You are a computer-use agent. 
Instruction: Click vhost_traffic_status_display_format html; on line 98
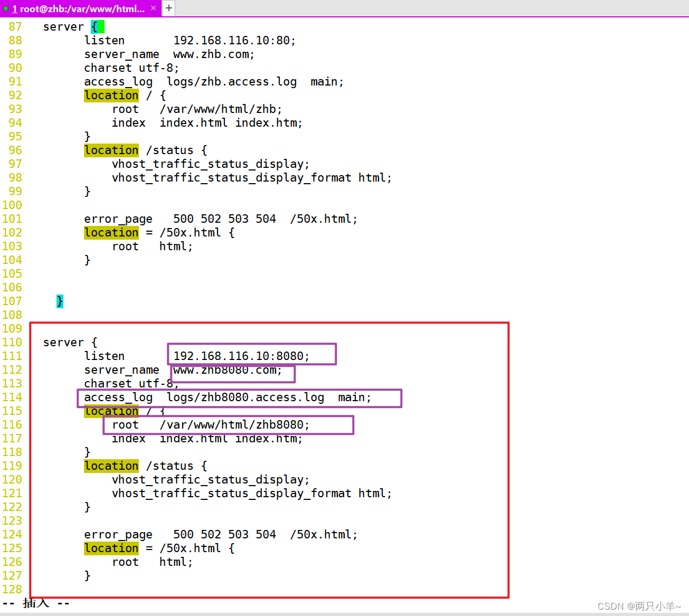pyautogui.click(x=252, y=178)
